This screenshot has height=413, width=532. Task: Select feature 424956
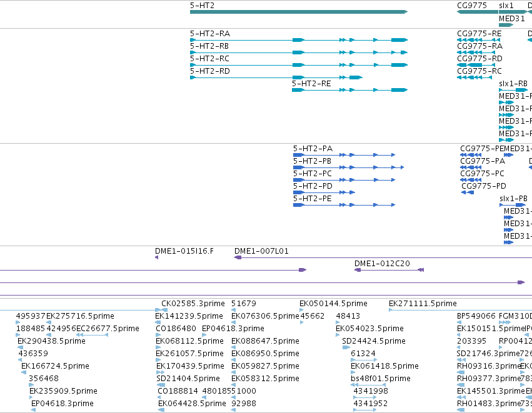click(x=61, y=329)
